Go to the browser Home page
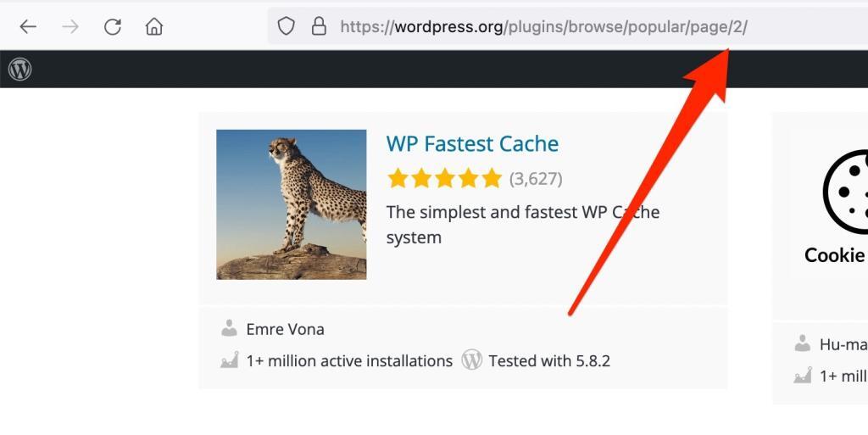The image size is (868, 435). click(154, 27)
